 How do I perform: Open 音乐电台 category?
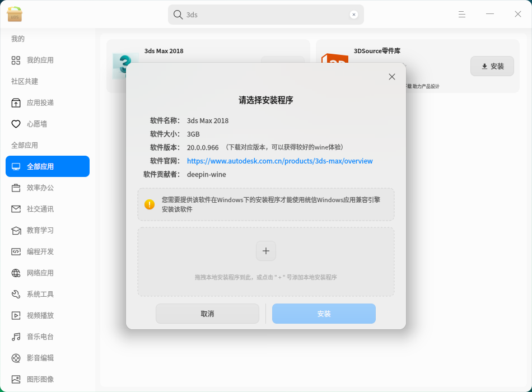48,337
